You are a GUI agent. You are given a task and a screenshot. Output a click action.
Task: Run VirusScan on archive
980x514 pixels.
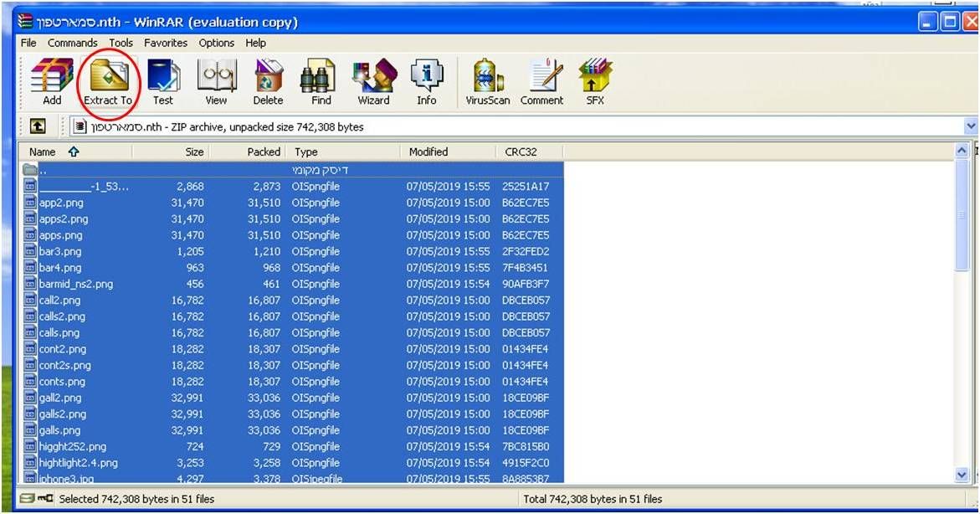click(488, 82)
